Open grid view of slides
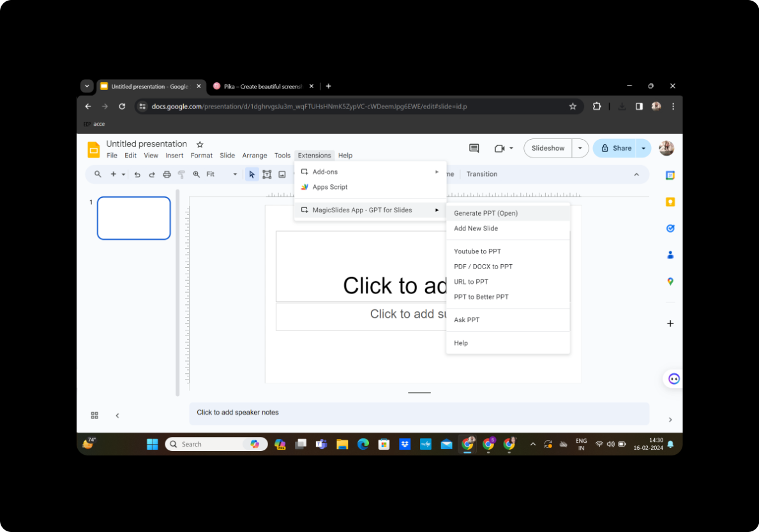759x532 pixels. point(94,415)
